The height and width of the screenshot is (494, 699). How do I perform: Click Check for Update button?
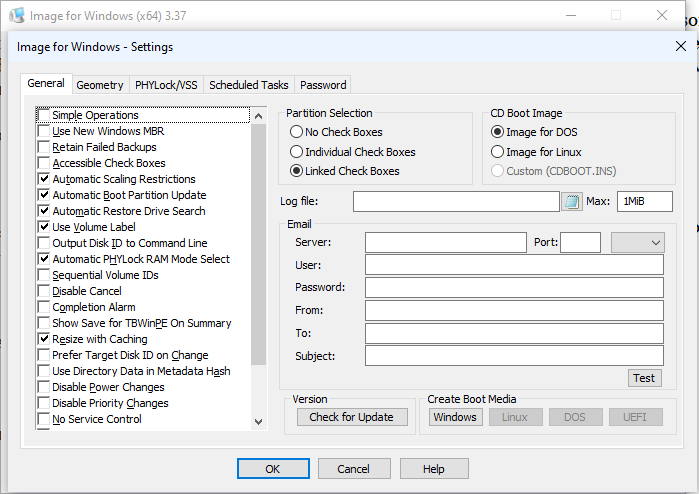(352, 417)
